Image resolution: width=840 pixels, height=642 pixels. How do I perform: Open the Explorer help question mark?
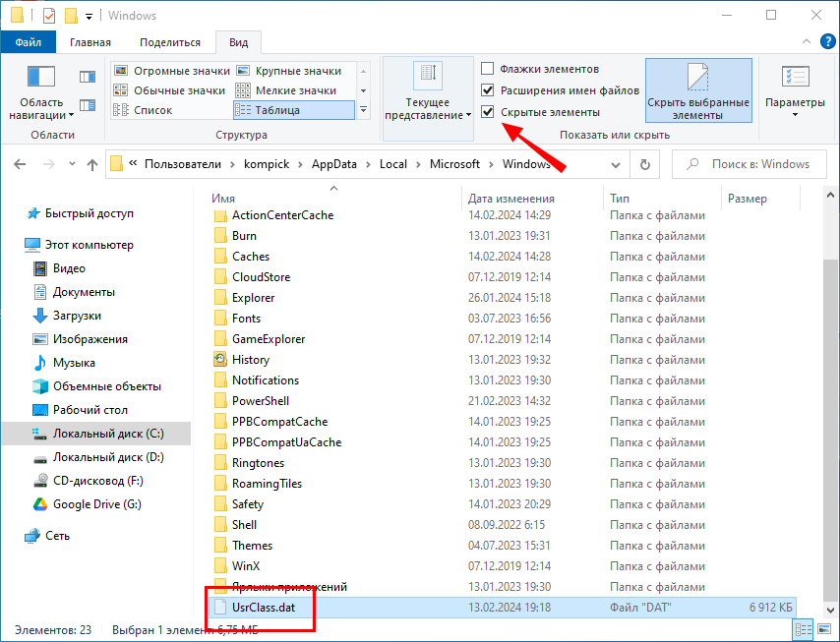point(827,41)
